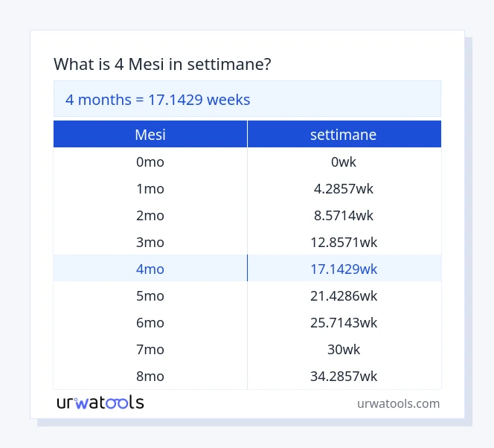Select the 6mo cell
494x448 pixels.
(x=150, y=323)
